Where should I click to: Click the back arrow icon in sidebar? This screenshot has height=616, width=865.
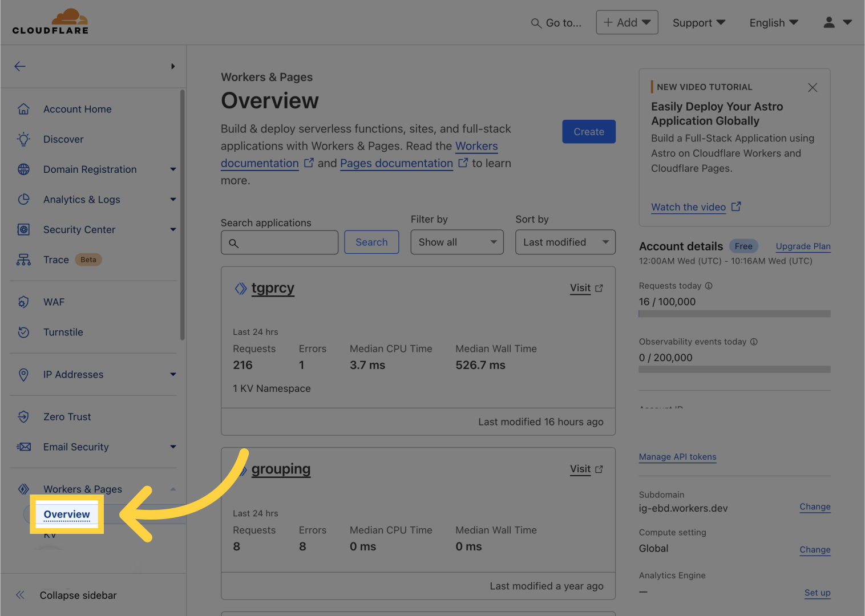pyautogui.click(x=20, y=66)
